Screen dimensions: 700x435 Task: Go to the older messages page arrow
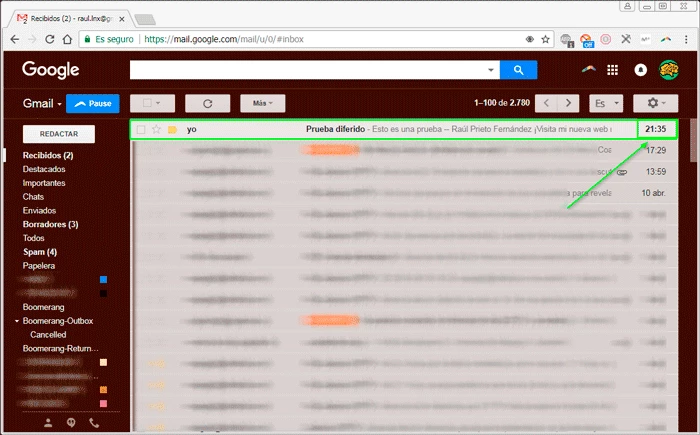point(568,103)
